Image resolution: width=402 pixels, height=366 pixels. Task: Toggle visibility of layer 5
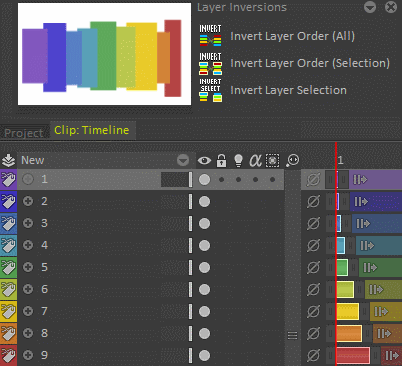pyautogui.click(x=204, y=268)
